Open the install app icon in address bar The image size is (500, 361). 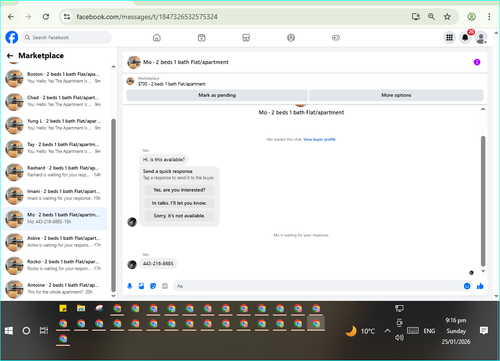[x=416, y=17]
